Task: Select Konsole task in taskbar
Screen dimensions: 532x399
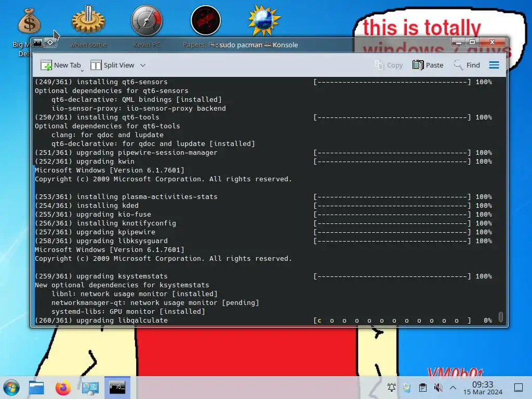Action: pos(117,388)
